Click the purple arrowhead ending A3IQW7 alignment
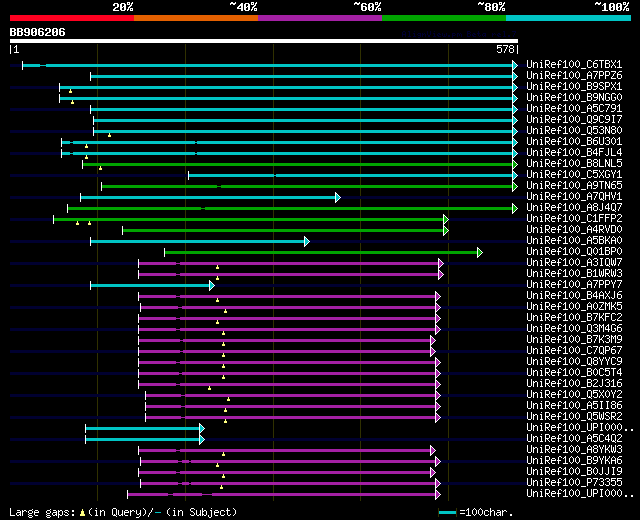The image size is (640, 520). [441, 264]
